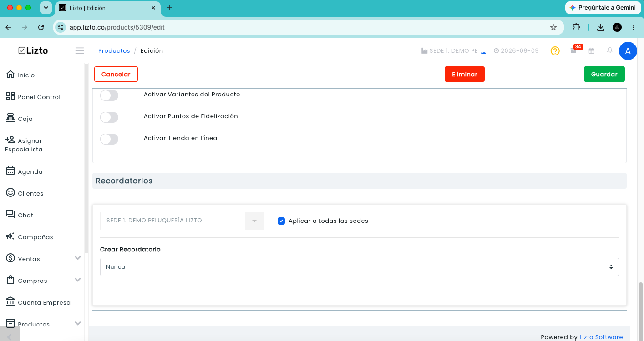
Task: Click the hamburger menu icon beside Lizto logo
Action: (80, 51)
